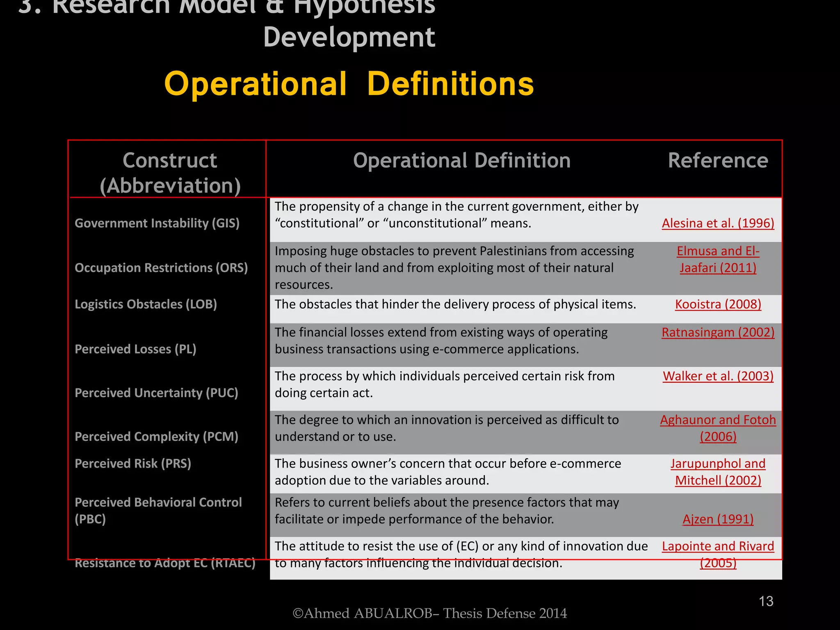Click the slide number 13
Viewport: 840px width, 630px height.
click(x=766, y=601)
